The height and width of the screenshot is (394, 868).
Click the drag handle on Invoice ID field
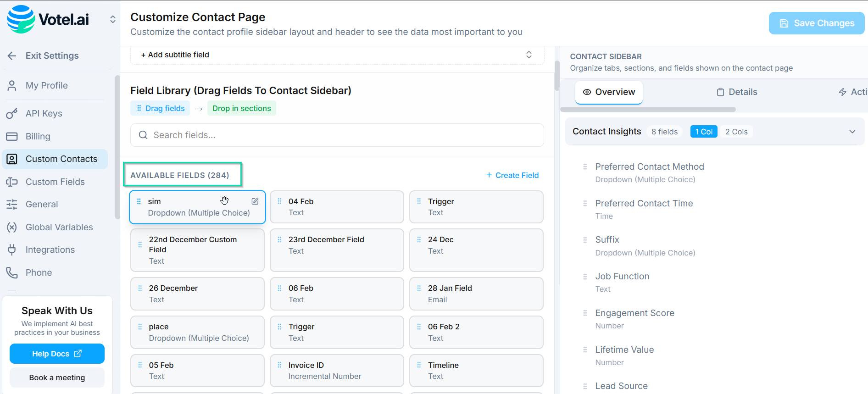279,365
